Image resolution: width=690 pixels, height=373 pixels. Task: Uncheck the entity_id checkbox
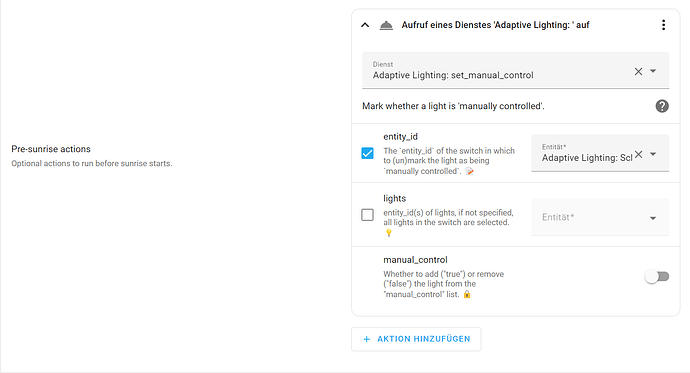[367, 153]
